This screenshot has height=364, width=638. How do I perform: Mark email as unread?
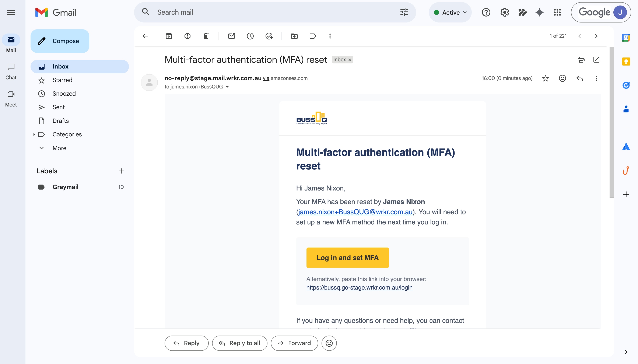[x=231, y=36]
